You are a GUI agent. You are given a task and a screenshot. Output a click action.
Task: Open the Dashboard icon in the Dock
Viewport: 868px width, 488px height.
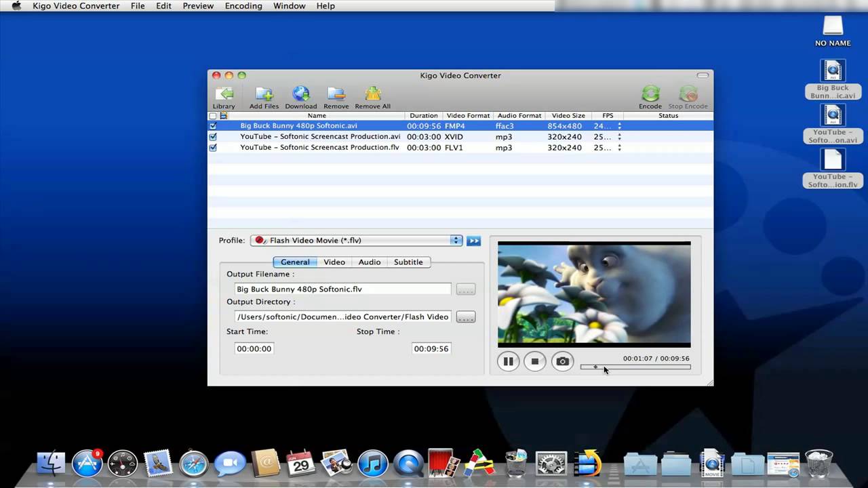123,464
